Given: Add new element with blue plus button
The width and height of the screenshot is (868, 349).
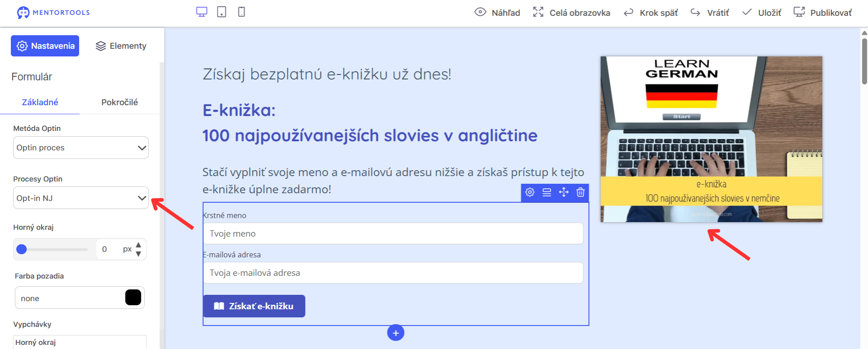Looking at the screenshot, I should tap(396, 333).
